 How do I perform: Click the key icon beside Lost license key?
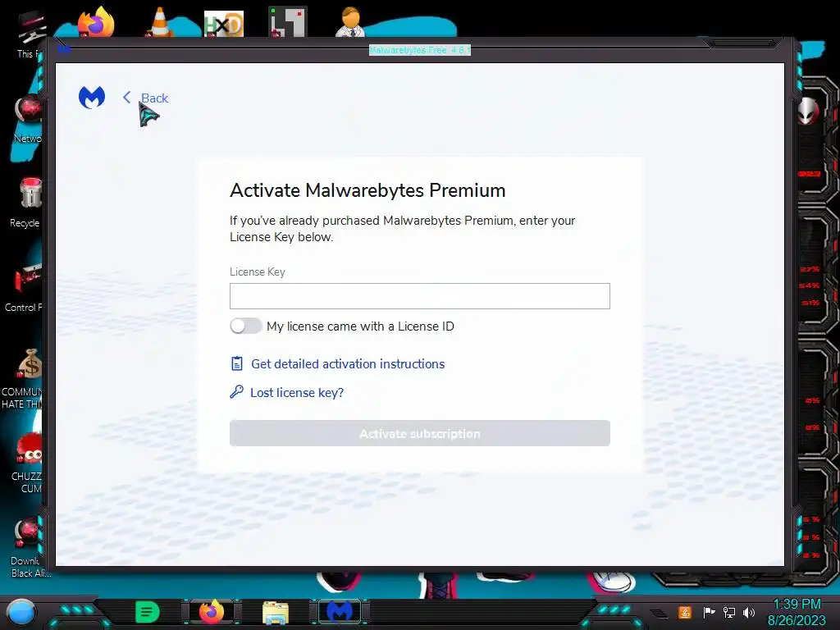click(x=237, y=391)
